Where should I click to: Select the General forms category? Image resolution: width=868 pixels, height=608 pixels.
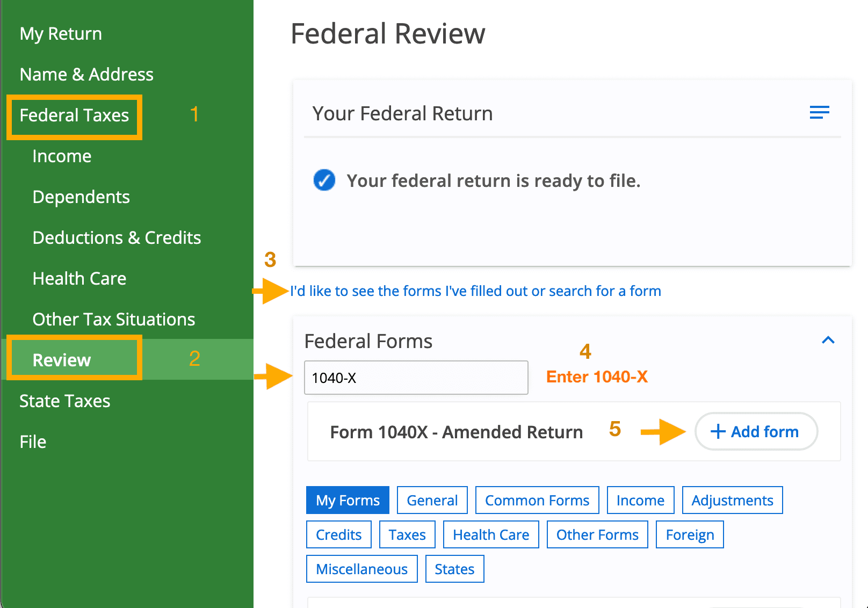(x=432, y=500)
